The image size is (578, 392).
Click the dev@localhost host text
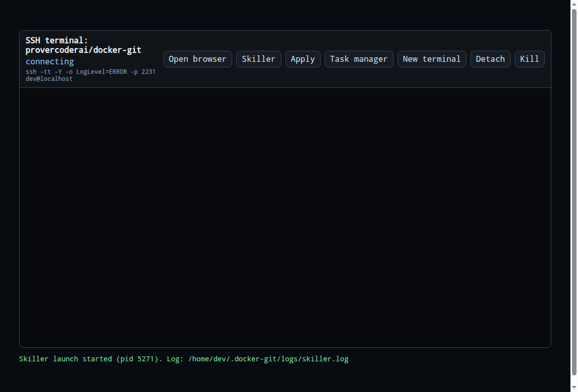tap(49, 79)
